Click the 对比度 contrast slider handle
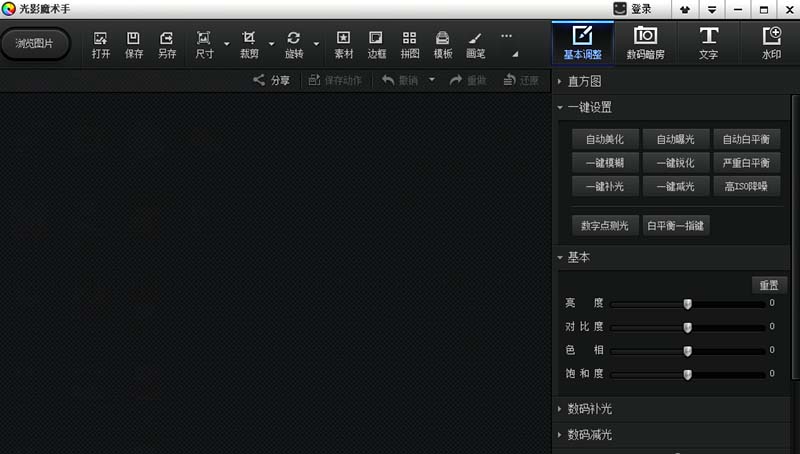Viewport: 800px width, 454px height. coord(688,327)
